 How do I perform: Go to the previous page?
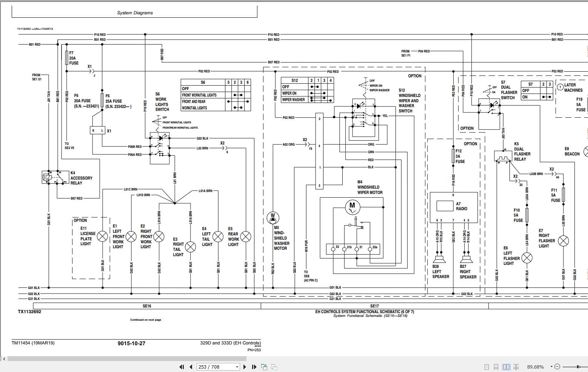click(x=191, y=367)
